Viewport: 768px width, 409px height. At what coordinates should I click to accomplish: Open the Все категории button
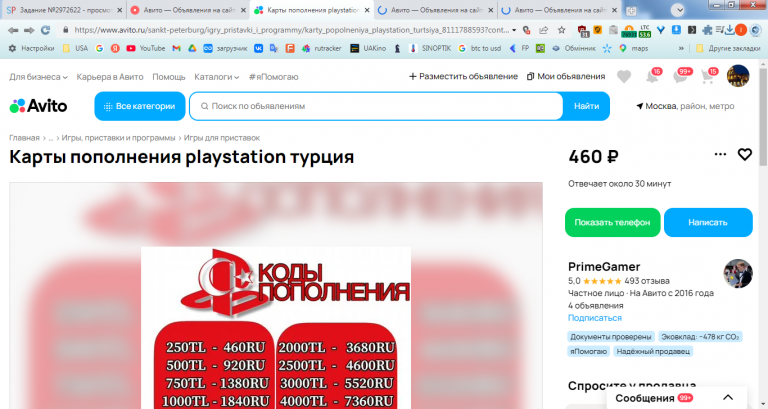[140, 106]
